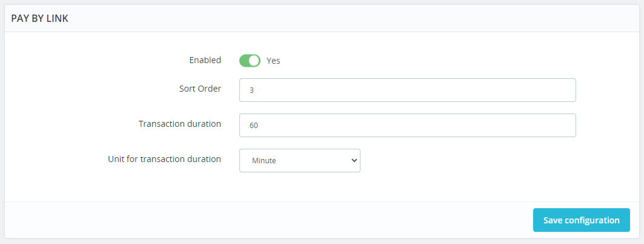Click the value 60 in Transaction duration
Screen dimensions: 644x244
point(254,126)
